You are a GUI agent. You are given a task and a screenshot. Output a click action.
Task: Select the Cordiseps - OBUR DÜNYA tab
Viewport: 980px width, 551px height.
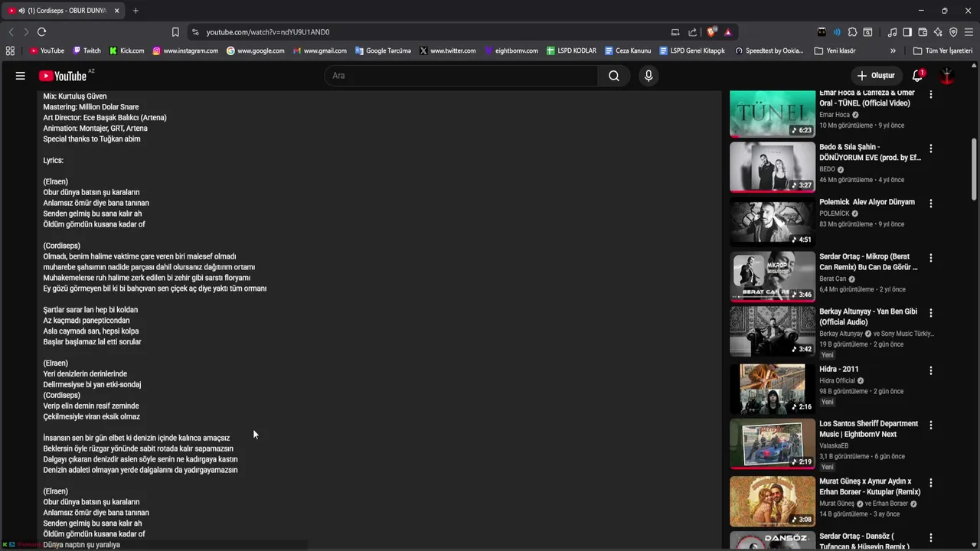pos(64,11)
